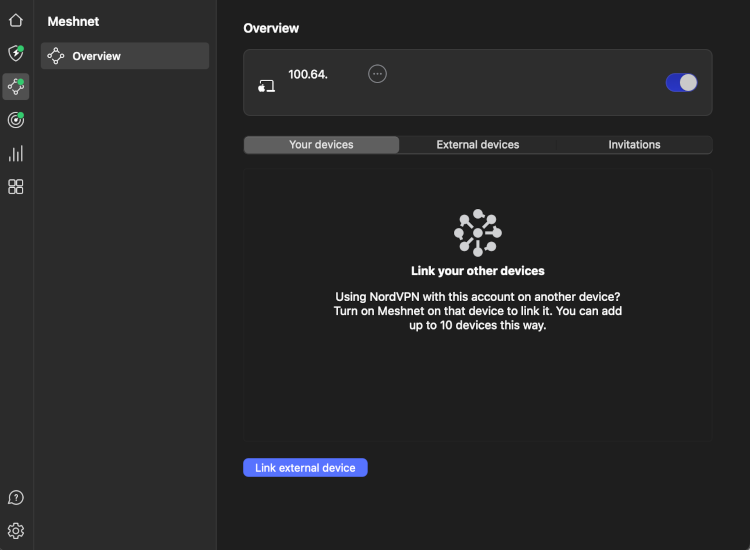This screenshot has height=550, width=750.
Task: Toggle the Meshnet switch off
Action: [x=681, y=83]
